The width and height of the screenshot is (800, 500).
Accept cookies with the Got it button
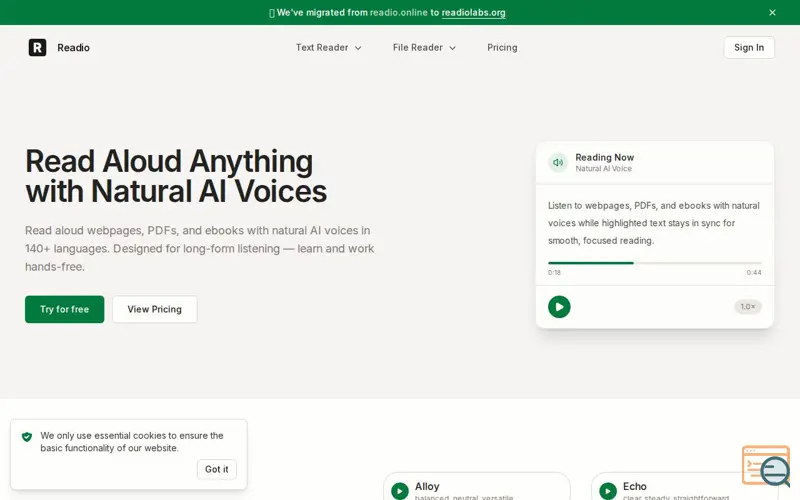(216, 469)
